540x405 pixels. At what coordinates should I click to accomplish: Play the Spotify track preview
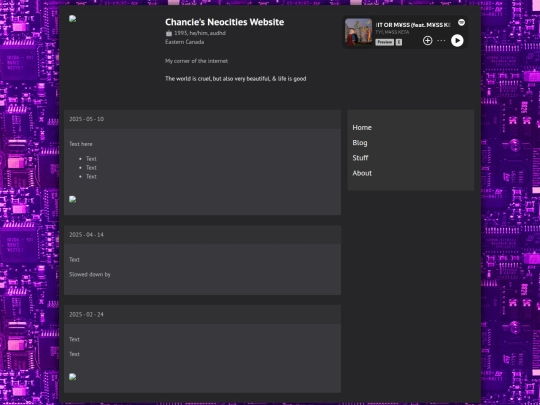[457, 41]
